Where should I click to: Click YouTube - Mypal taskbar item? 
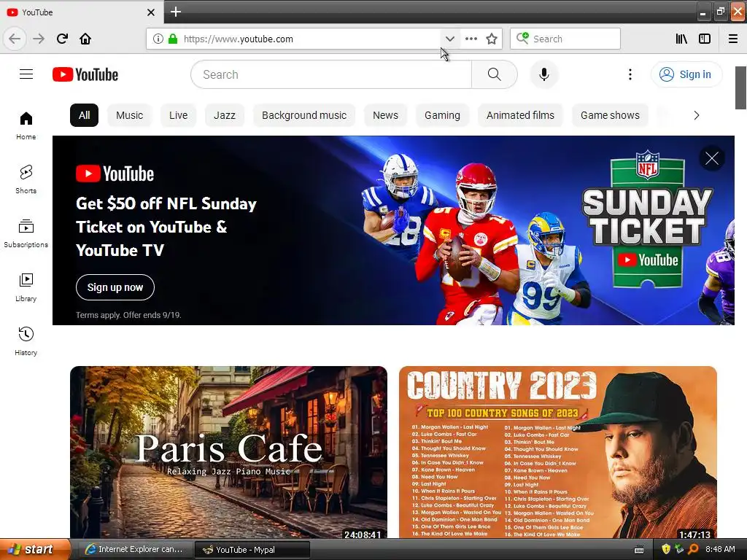252,550
